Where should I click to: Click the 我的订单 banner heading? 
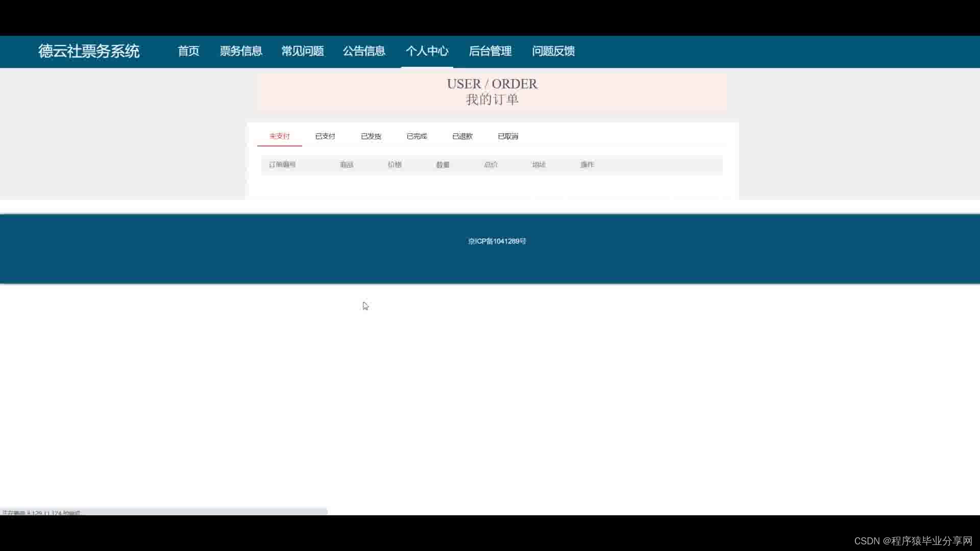point(492,99)
